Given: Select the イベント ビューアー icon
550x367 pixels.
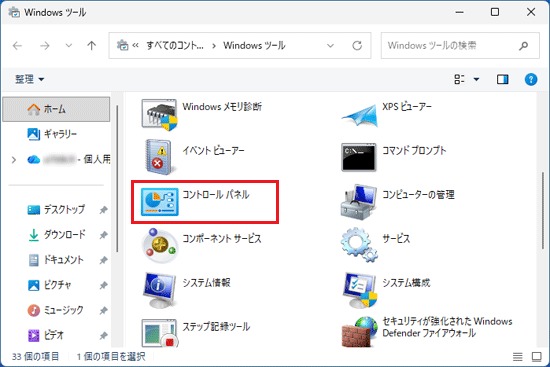Looking at the screenshot, I should click(x=159, y=157).
